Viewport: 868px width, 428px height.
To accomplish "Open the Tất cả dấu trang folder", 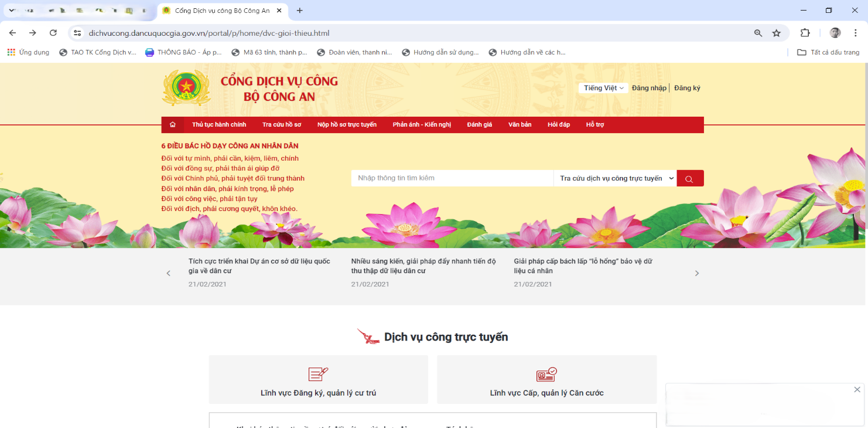I will pyautogui.click(x=828, y=52).
